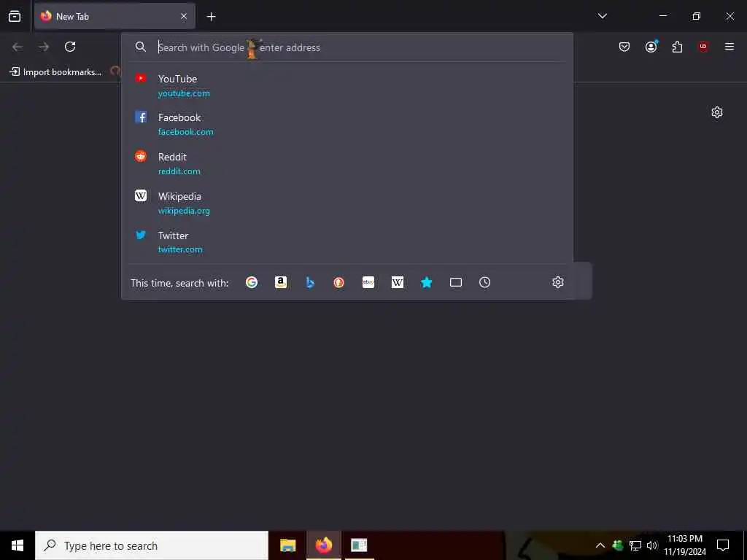The height and width of the screenshot is (560, 747).
Task: Click Import bookmarks... in bookmarks toolbar
Action: tap(55, 72)
